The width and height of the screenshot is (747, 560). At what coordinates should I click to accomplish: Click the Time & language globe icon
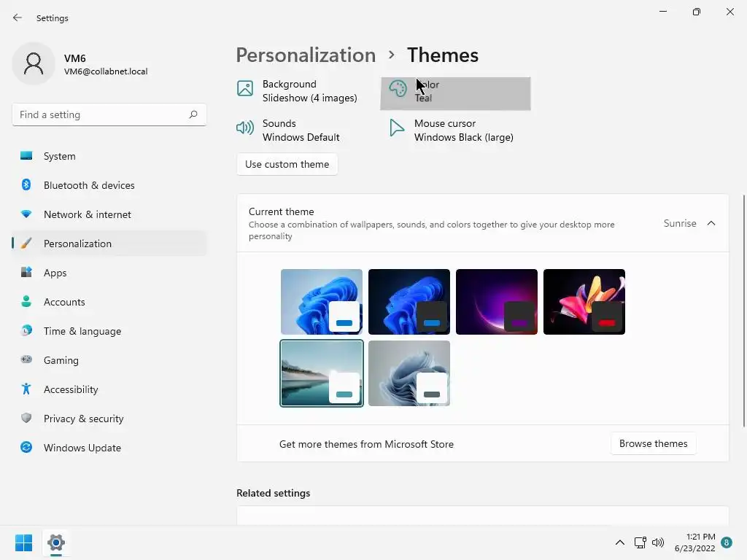[x=26, y=330]
